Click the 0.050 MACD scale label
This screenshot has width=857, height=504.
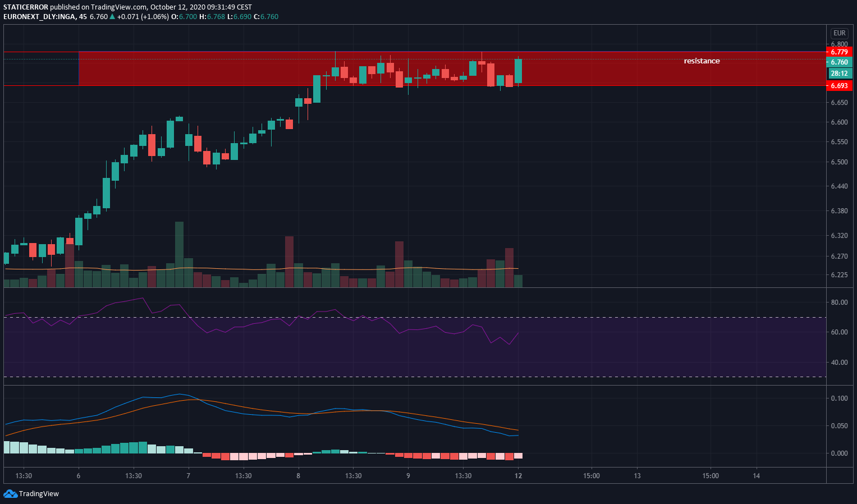(839, 425)
